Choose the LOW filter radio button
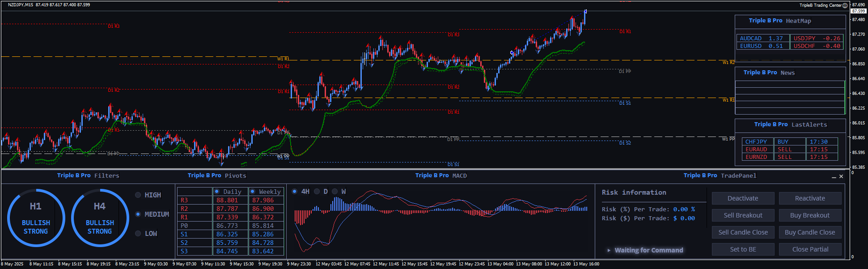The image size is (868, 269). [x=138, y=234]
